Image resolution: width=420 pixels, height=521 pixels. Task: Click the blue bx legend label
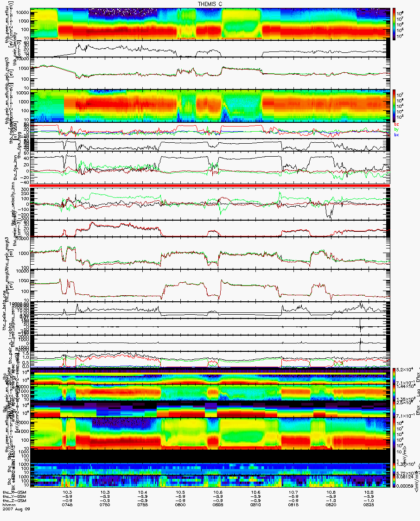click(x=396, y=135)
